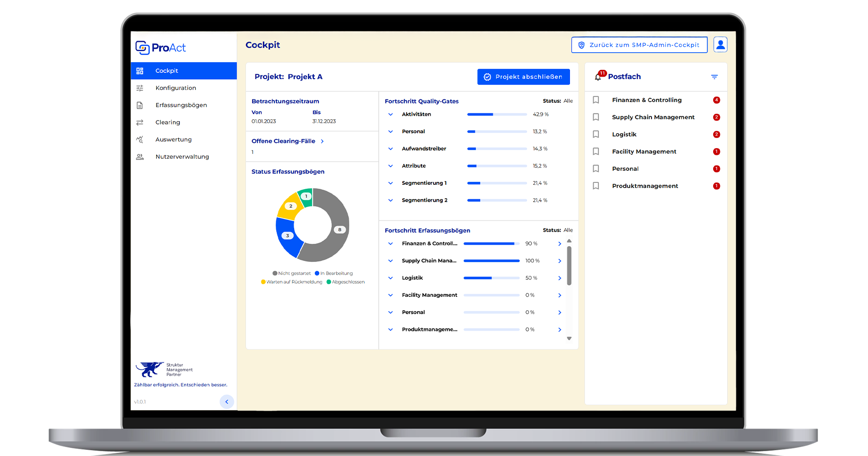This screenshot has width=868, height=456.
Task: Open Offene Clearing-Fälle link
Action: [x=284, y=141]
